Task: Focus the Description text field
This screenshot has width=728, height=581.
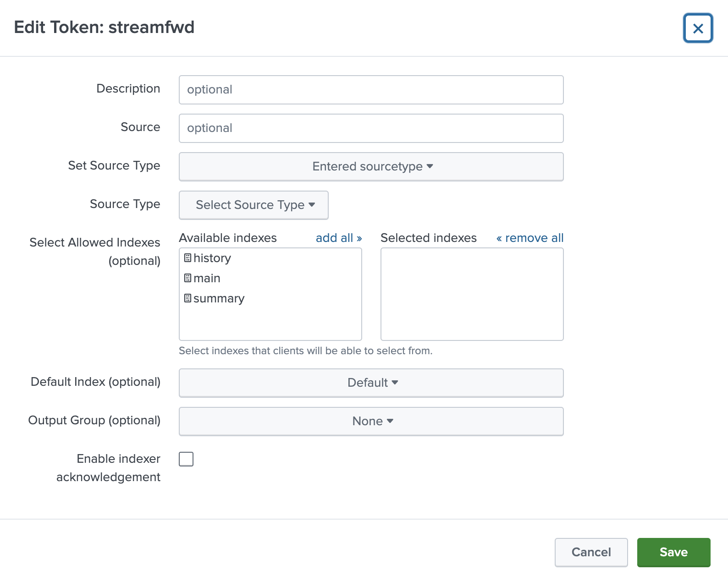Action: pyautogui.click(x=371, y=90)
